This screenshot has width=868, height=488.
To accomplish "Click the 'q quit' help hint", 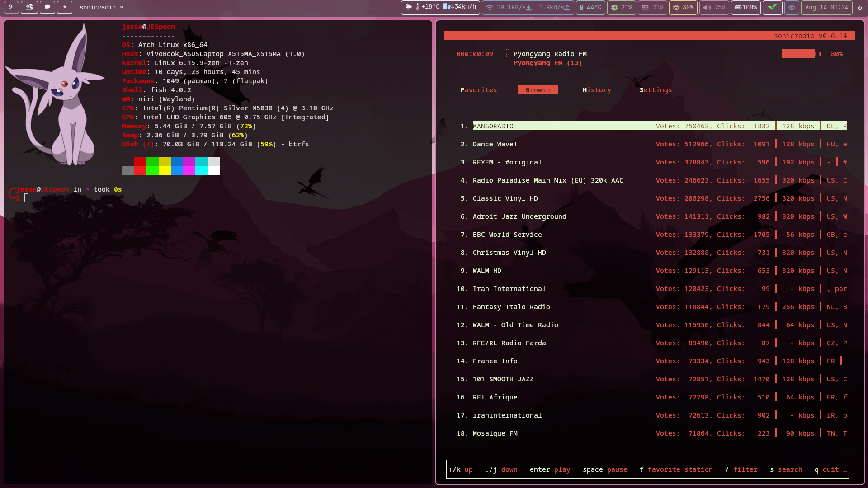I will point(826,469).
